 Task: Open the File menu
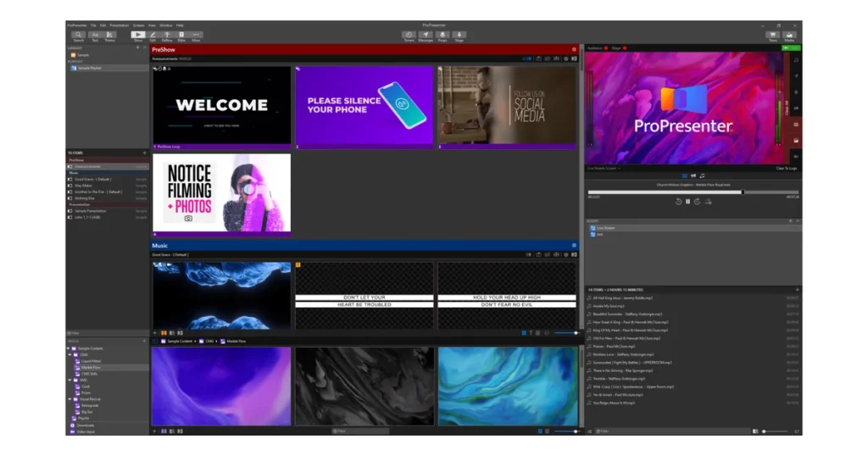[x=93, y=25]
